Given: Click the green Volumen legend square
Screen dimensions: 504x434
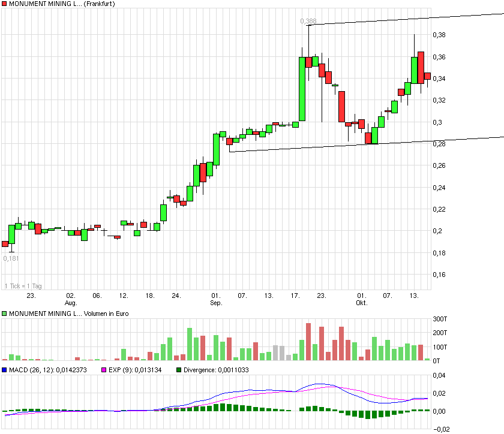Looking at the screenshot, I should click(4, 314).
